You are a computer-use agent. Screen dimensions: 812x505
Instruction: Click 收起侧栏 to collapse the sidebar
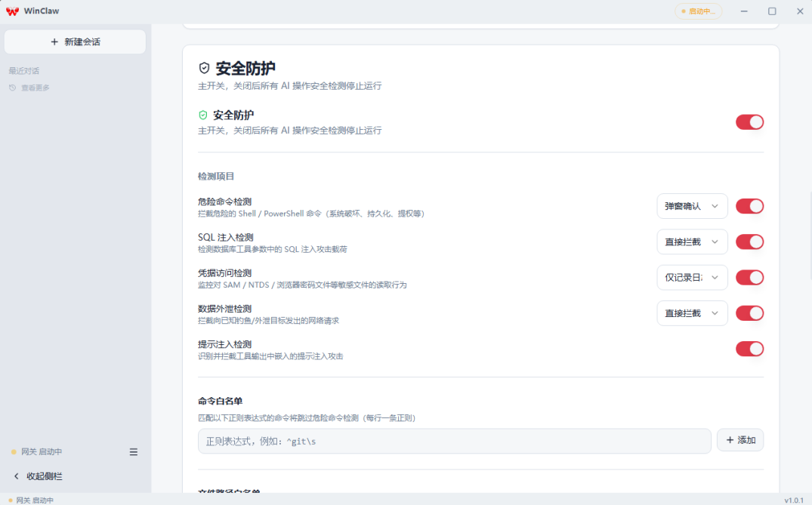click(x=39, y=476)
